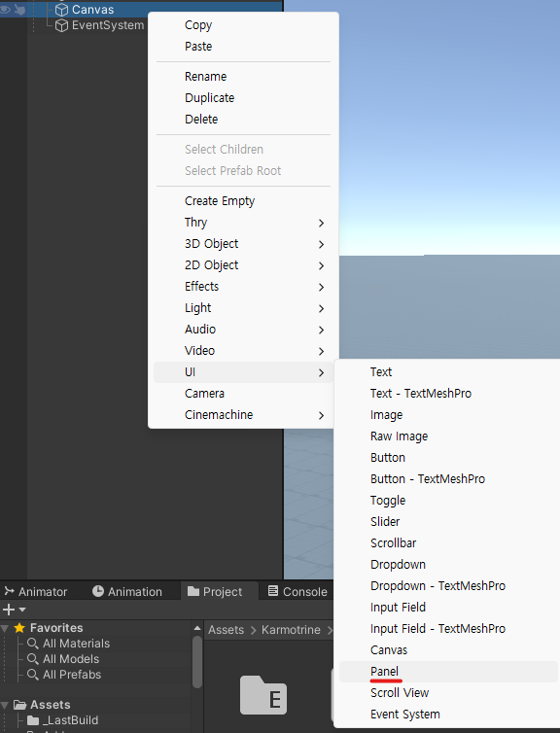Expand the Cinemachine submenu arrow
Viewport: 560px width, 733px height.
tap(321, 415)
